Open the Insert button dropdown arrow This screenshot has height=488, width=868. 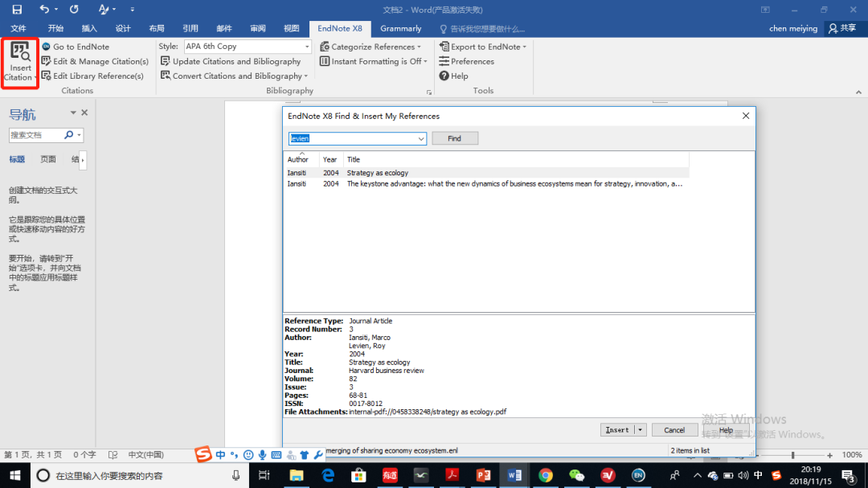[641, 430]
